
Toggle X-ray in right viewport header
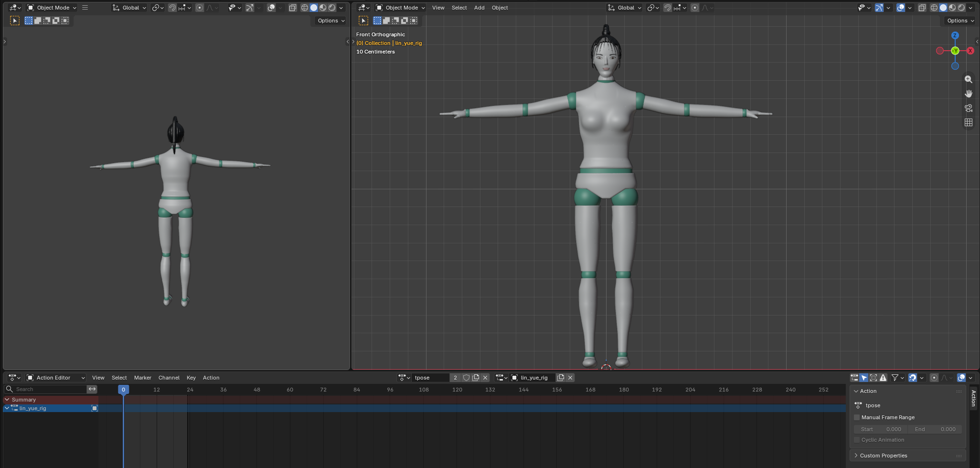(922, 8)
